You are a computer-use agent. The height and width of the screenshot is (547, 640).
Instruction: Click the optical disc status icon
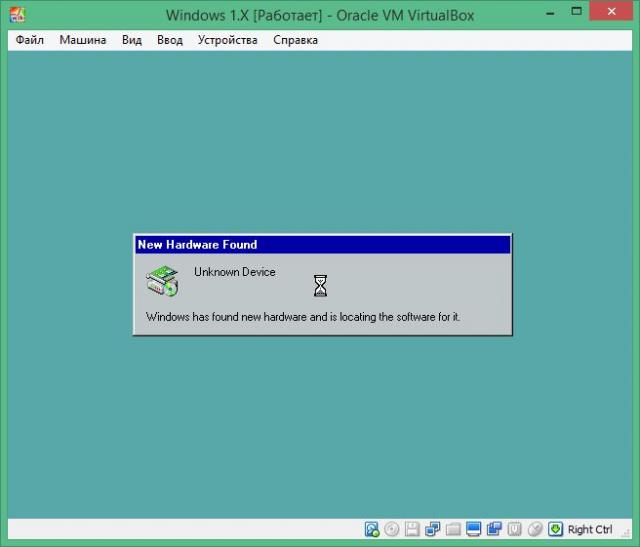392,529
